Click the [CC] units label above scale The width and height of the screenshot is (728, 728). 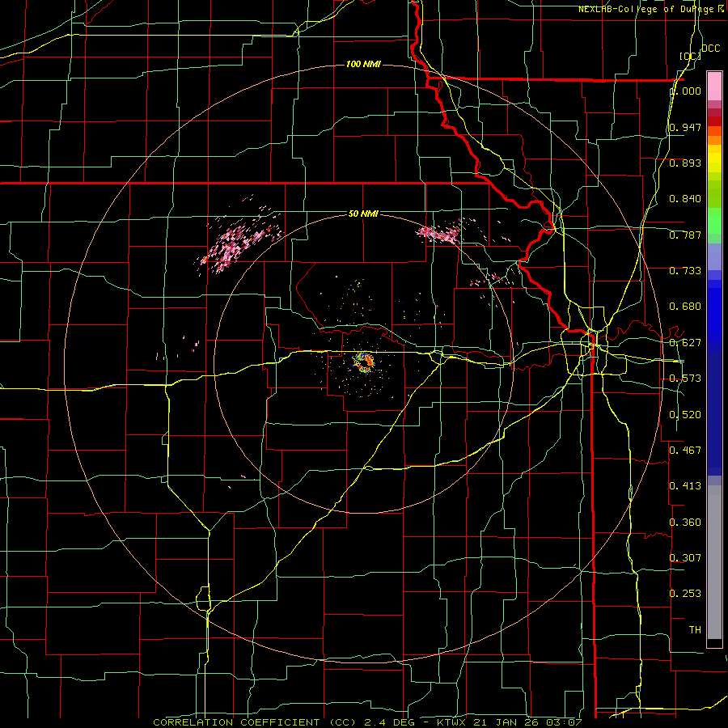click(690, 56)
